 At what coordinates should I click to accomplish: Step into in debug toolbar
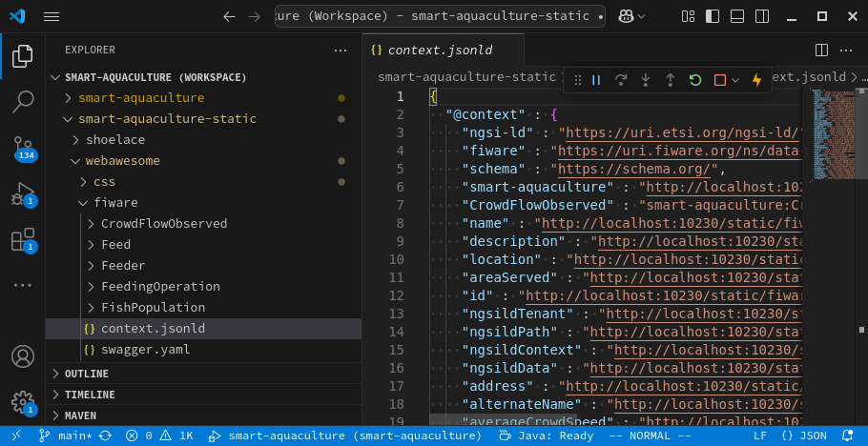tap(646, 80)
